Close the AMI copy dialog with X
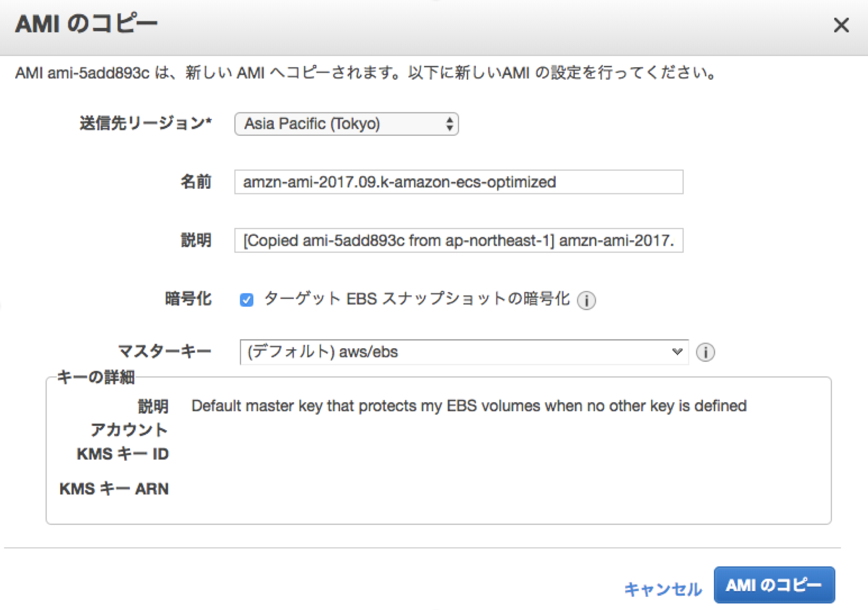 pos(841,25)
